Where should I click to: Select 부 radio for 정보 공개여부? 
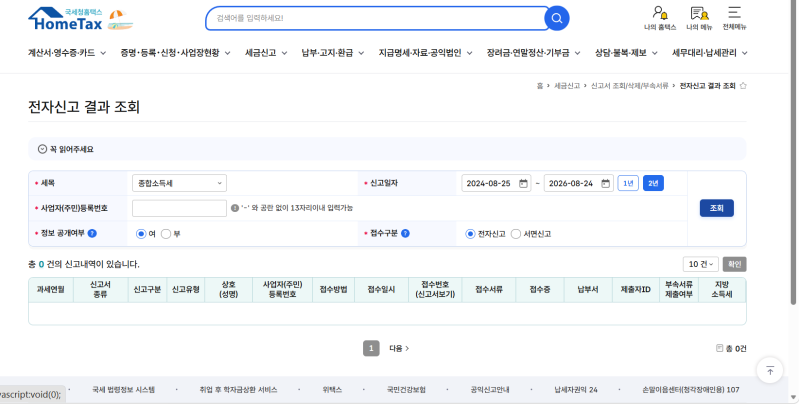pyautogui.click(x=166, y=234)
